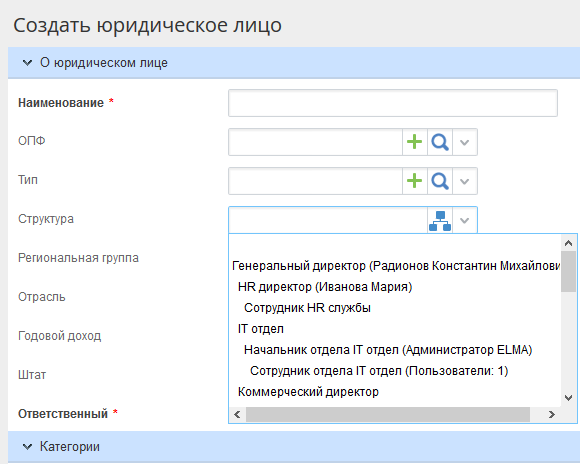The image size is (580, 464).
Task: Click the list's scroll down arrow
Action: coord(569,398)
